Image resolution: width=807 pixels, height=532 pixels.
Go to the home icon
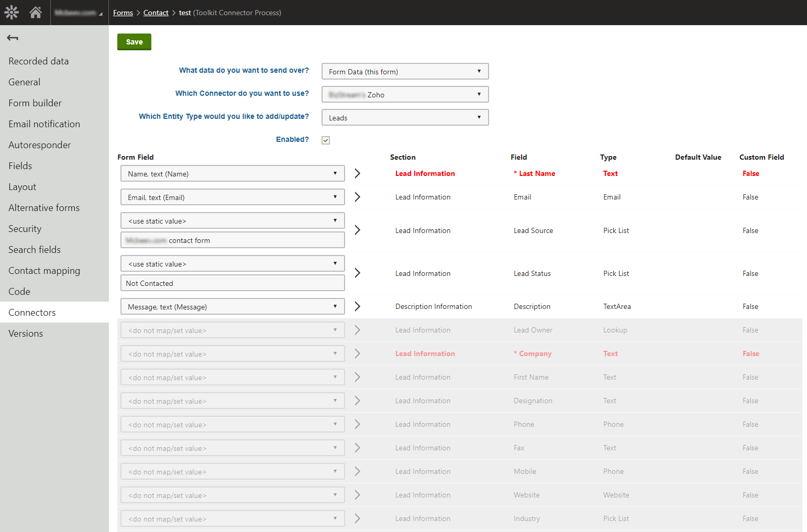click(x=36, y=12)
